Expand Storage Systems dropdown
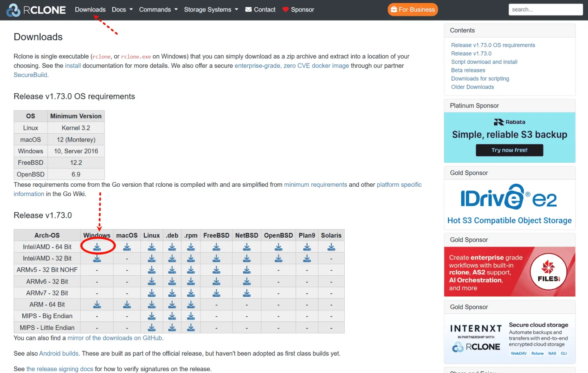Screen dimensions: 588x373 click(211, 9)
